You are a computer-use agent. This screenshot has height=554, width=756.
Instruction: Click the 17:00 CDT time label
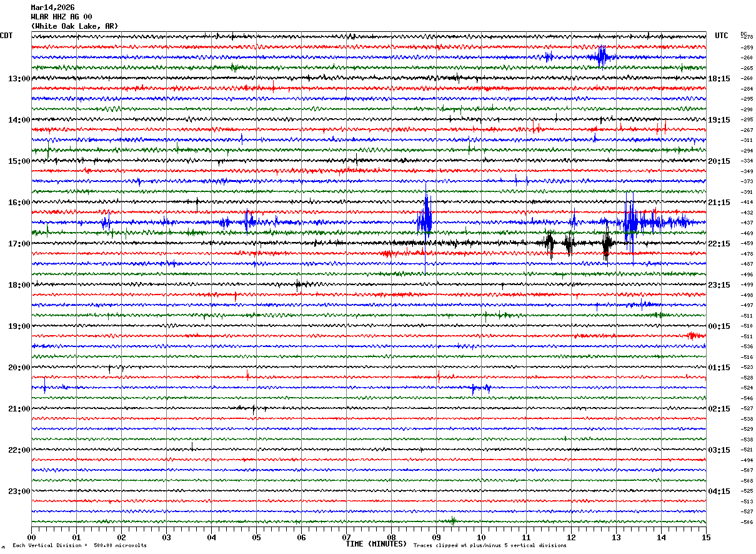19,244
